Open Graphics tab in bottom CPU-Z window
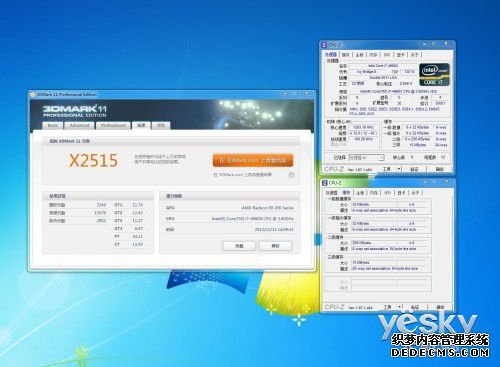 401,193
